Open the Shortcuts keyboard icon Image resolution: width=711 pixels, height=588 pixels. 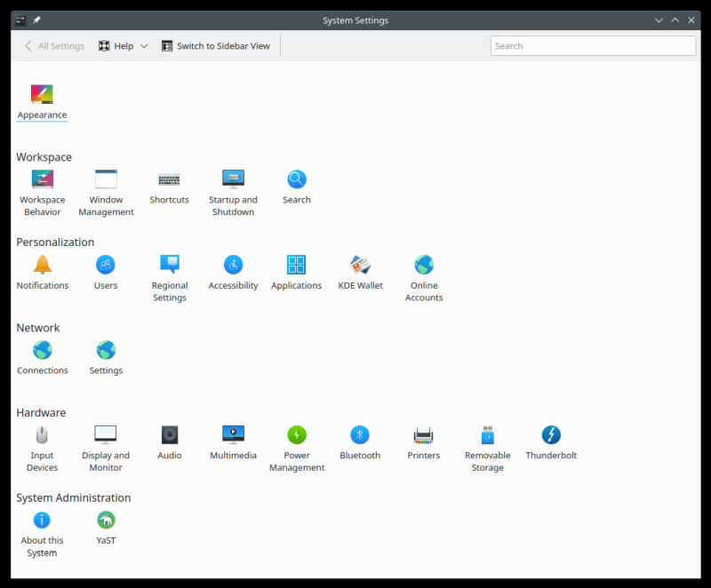pos(169,179)
